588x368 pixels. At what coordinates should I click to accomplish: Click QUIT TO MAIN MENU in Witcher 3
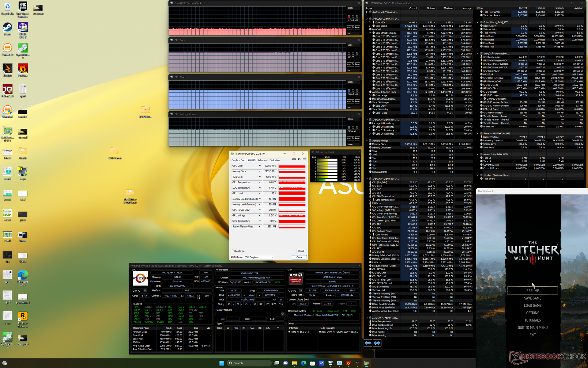[533, 328]
